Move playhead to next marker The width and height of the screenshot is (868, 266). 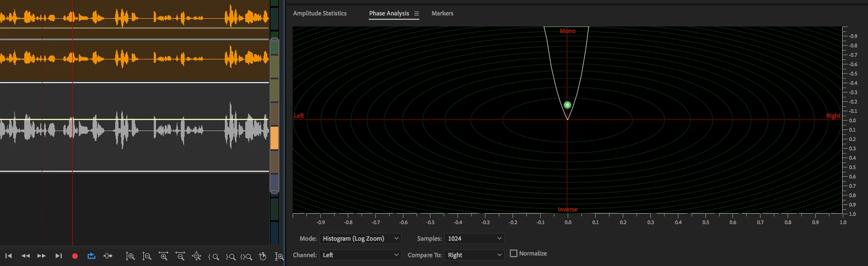pos(58,256)
